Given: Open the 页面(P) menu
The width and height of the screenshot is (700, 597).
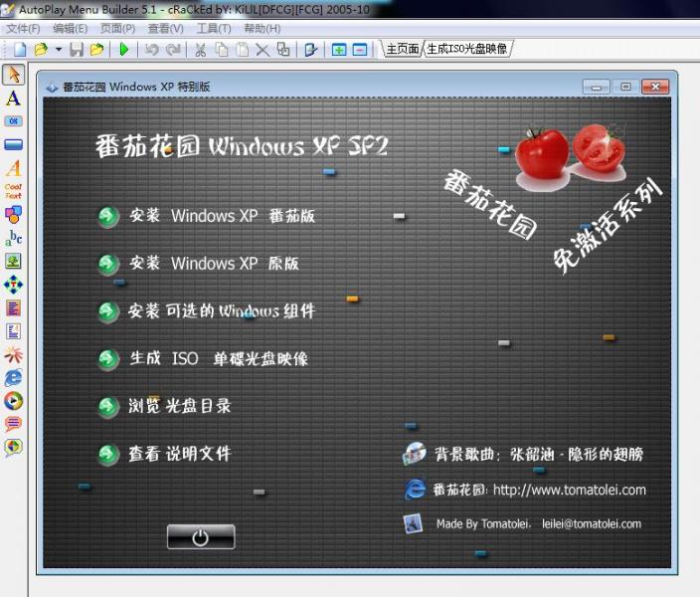Looking at the screenshot, I should coord(118,29).
